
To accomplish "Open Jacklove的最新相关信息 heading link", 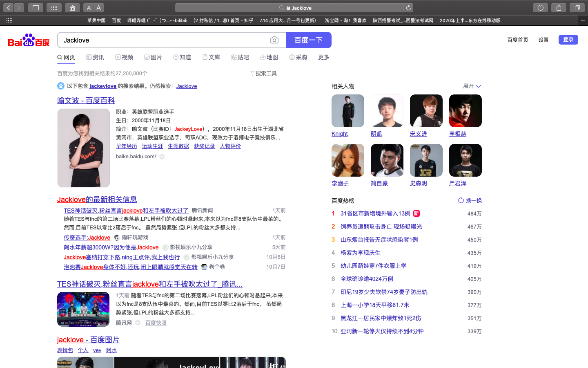I will [97, 200].
